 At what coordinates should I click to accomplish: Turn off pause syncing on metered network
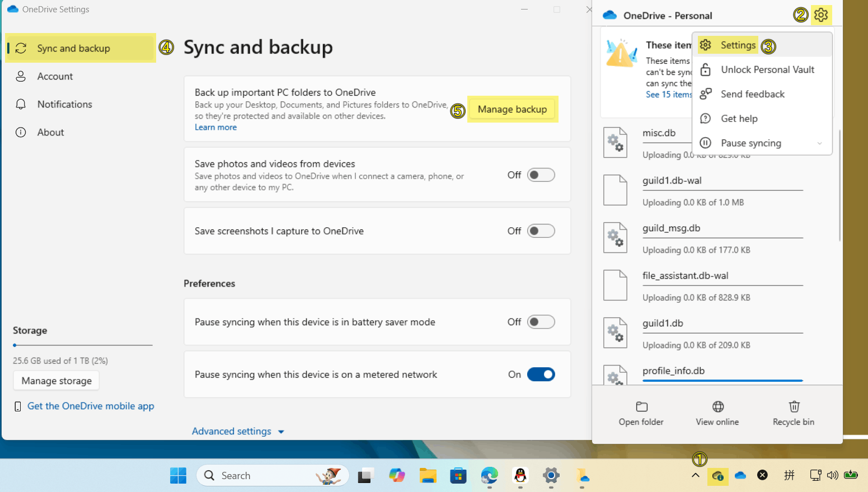(x=541, y=374)
